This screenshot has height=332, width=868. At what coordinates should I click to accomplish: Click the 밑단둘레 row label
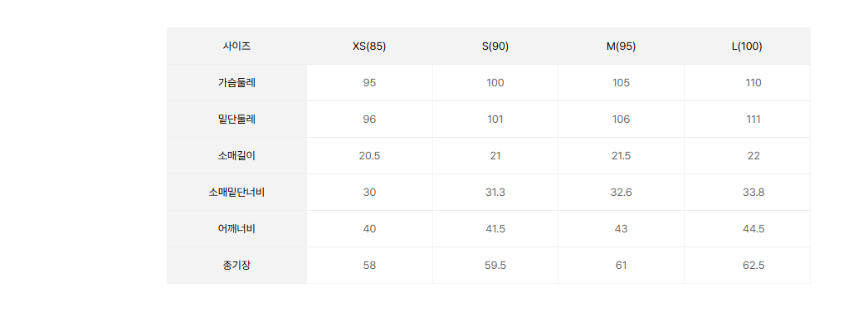point(237,120)
